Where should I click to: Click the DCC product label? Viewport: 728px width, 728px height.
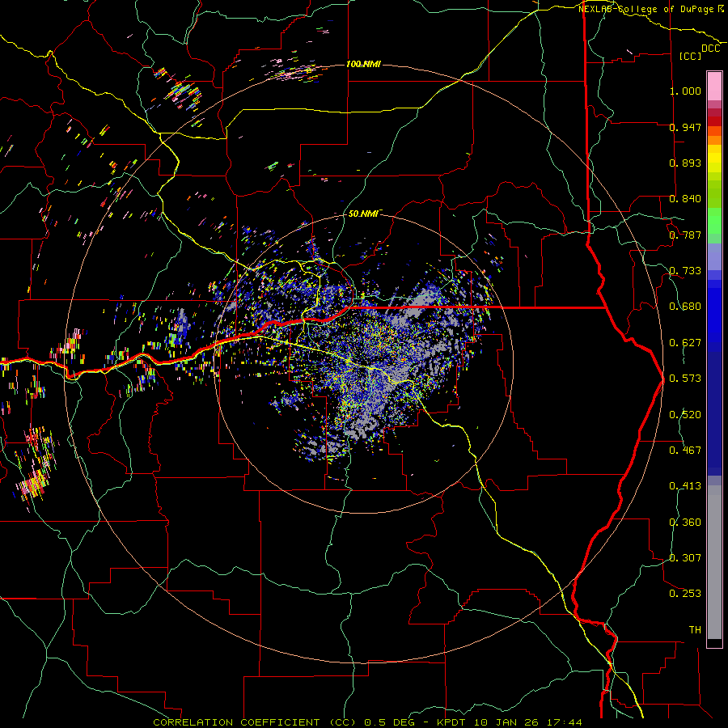pos(710,49)
